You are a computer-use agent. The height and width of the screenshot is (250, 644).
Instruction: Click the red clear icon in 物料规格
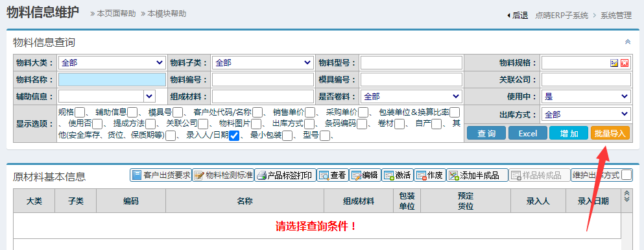click(x=625, y=63)
